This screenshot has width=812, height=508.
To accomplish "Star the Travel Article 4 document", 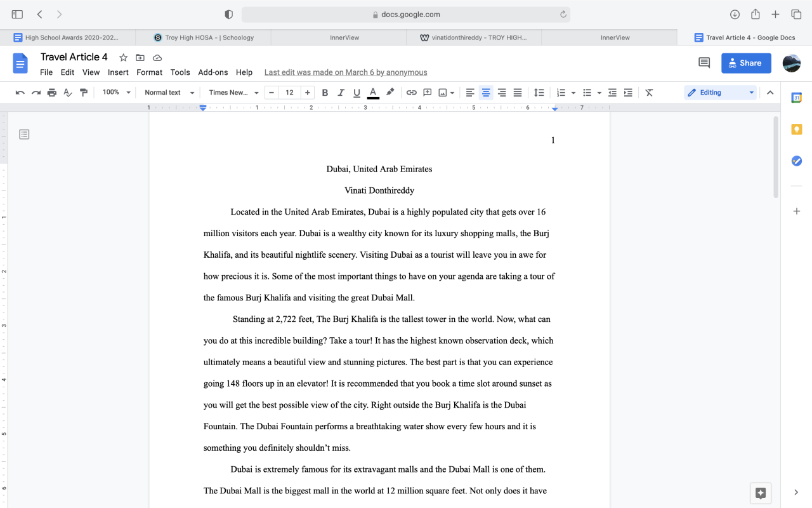I will [x=124, y=58].
